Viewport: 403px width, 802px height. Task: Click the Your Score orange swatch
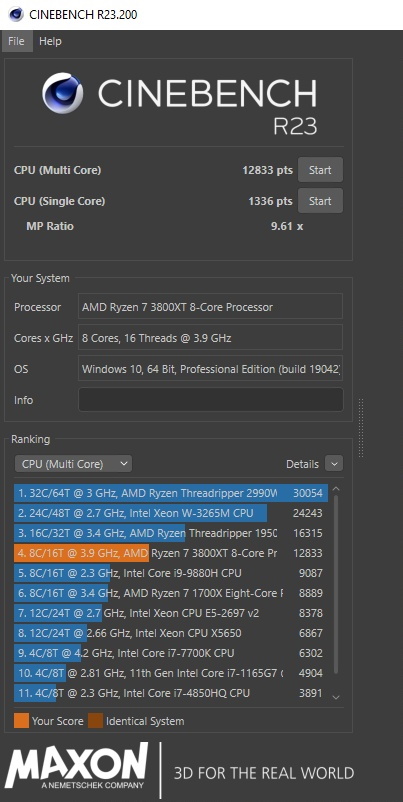(x=21, y=721)
